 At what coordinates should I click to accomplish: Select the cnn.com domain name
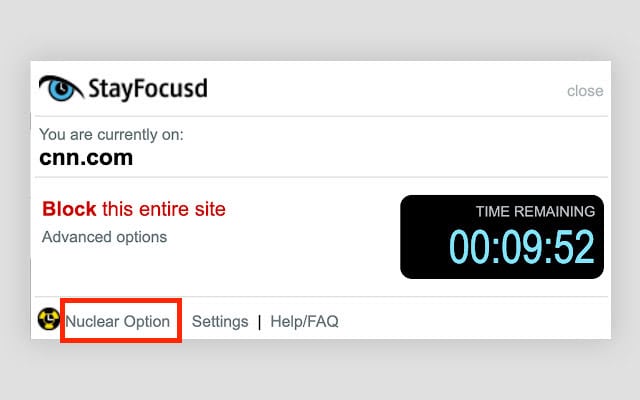(86, 157)
